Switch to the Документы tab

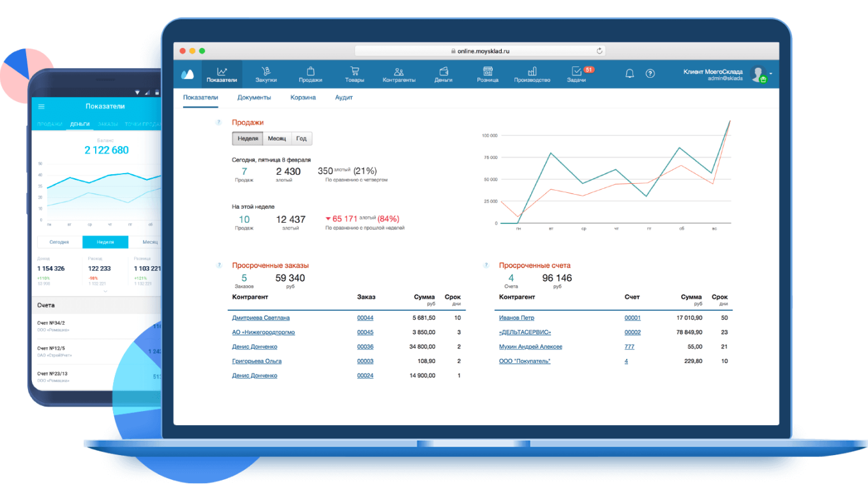pyautogui.click(x=254, y=98)
